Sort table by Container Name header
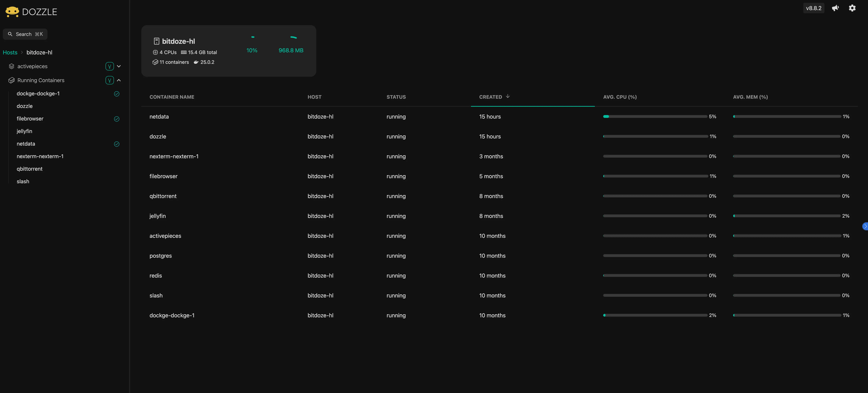Image resolution: width=868 pixels, height=393 pixels. point(172,97)
